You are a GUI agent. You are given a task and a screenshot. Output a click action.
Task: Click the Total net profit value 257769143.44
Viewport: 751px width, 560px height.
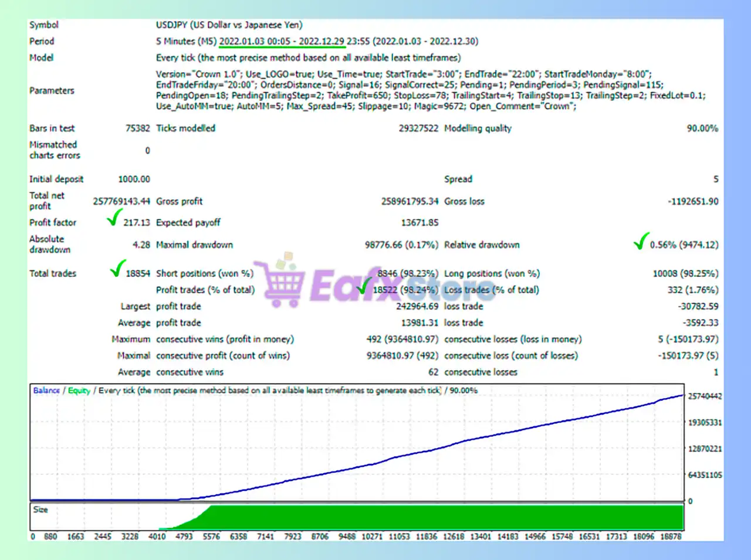(x=121, y=201)
